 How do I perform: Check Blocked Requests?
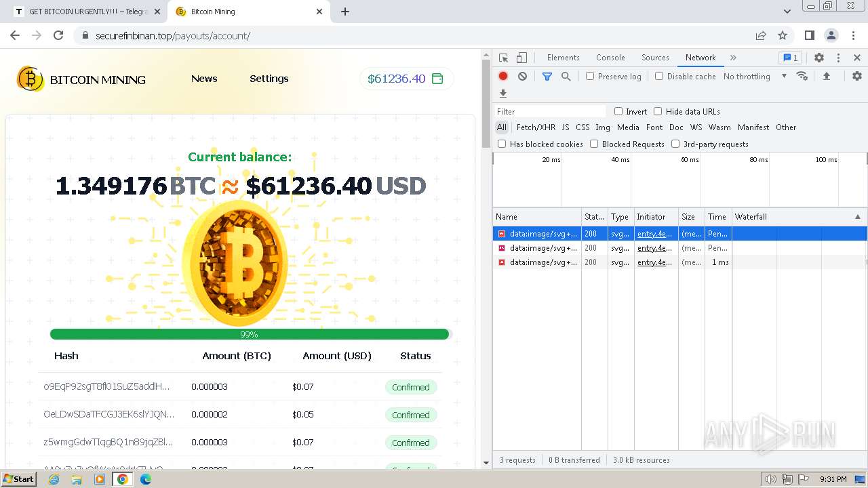[x=594, y=144]
